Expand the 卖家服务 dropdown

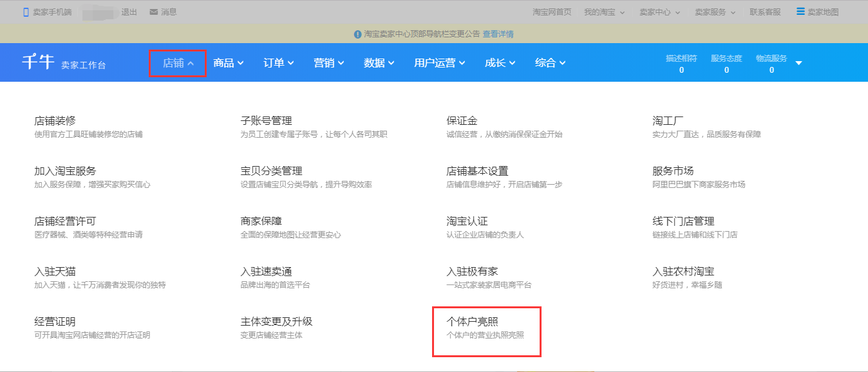714,11
